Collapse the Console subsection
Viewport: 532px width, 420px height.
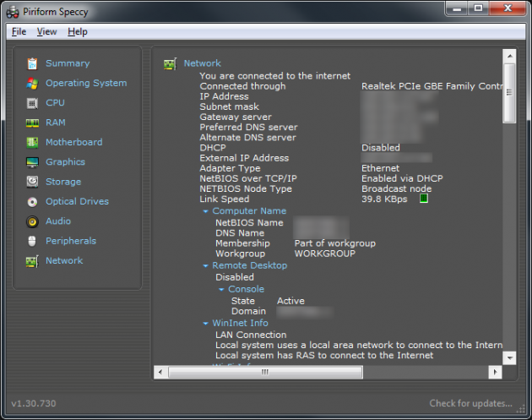click(222, 289)
